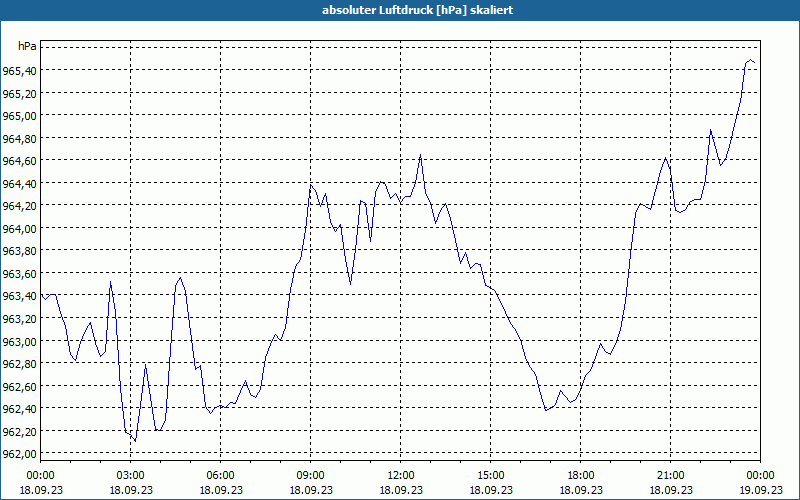Choose the 21:00 time label

point(670,476)
